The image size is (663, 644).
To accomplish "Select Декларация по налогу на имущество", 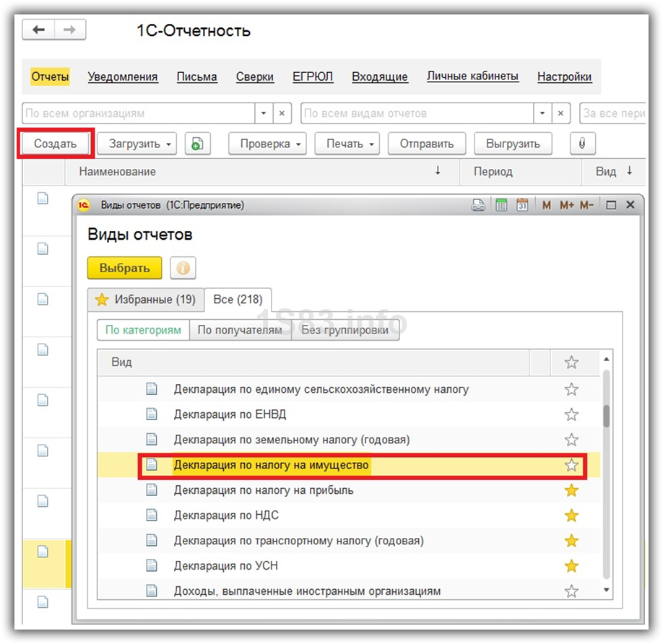I will 349,465.
